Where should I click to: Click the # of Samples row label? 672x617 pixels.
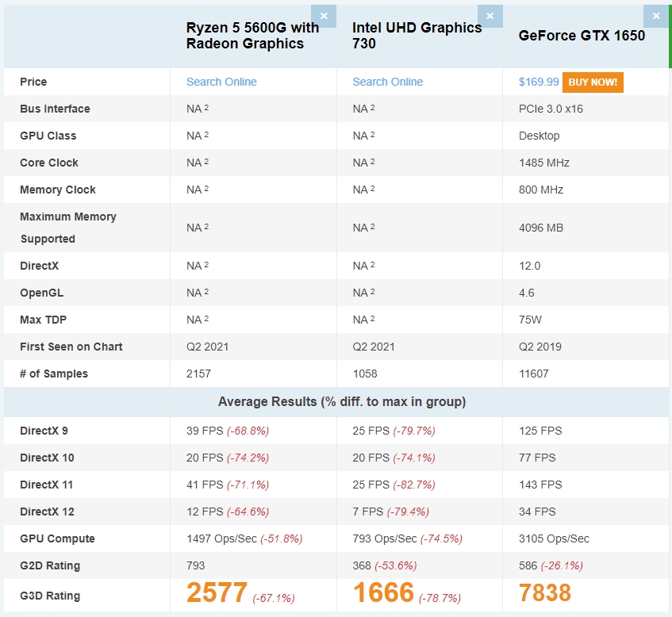point(54,374)
